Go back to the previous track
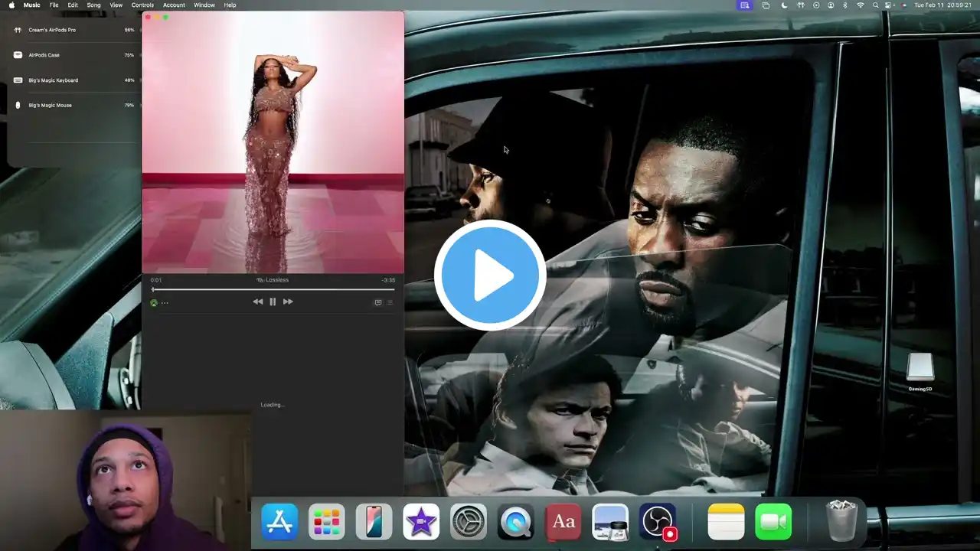Image resolution: width=980 pixels, height=551 pixels. pyautogui.click(x=257, y=302)
